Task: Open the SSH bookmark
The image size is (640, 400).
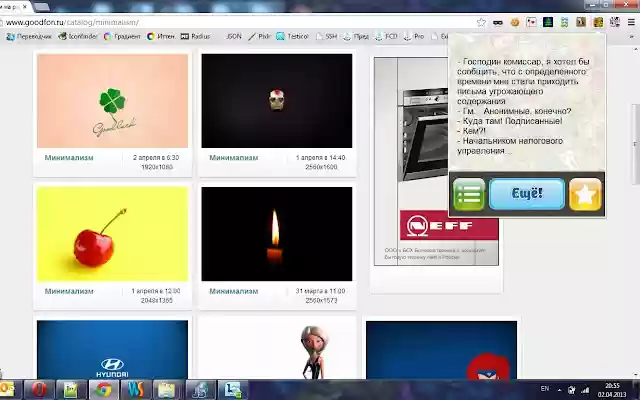Action: tap(327, 36)
